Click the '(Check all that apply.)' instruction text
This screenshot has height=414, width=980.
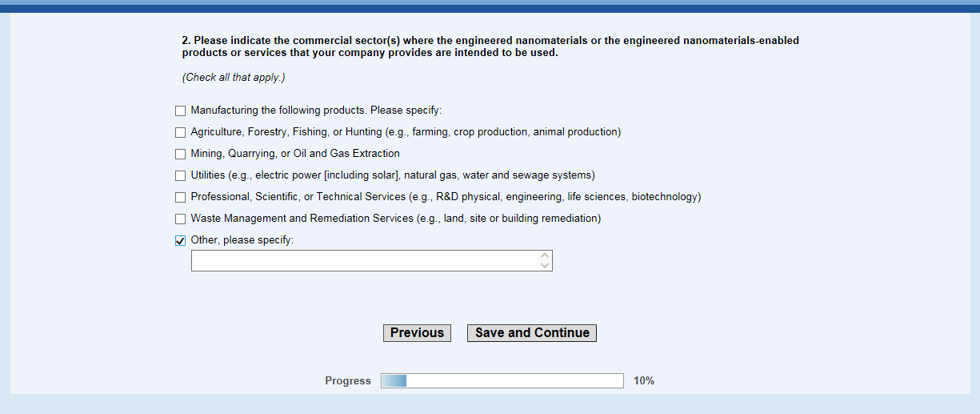pos(234,78)
